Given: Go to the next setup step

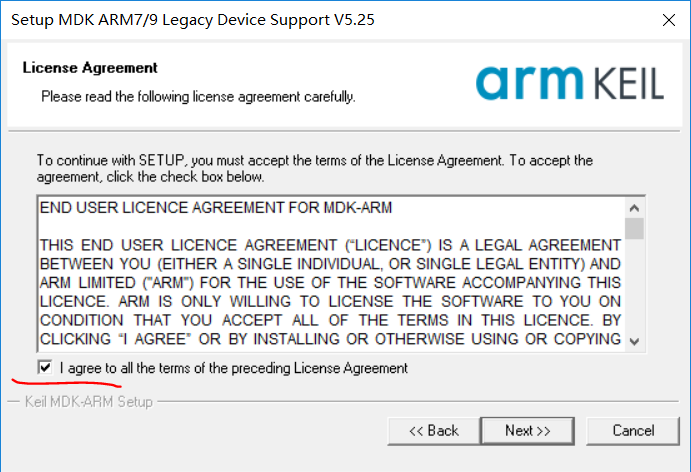Looking at the screenshot, I should [x=527, y=430].
